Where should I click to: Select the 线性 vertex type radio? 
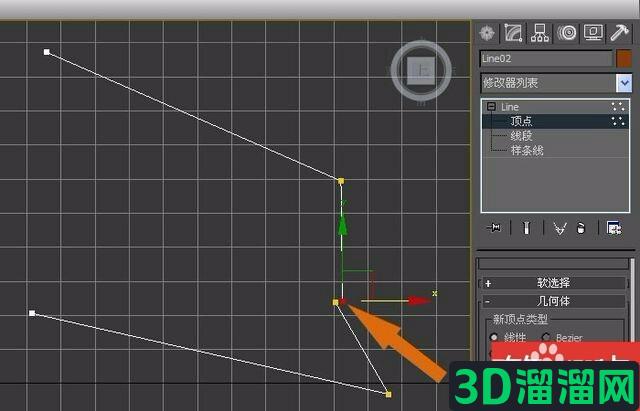coord(493,337)
